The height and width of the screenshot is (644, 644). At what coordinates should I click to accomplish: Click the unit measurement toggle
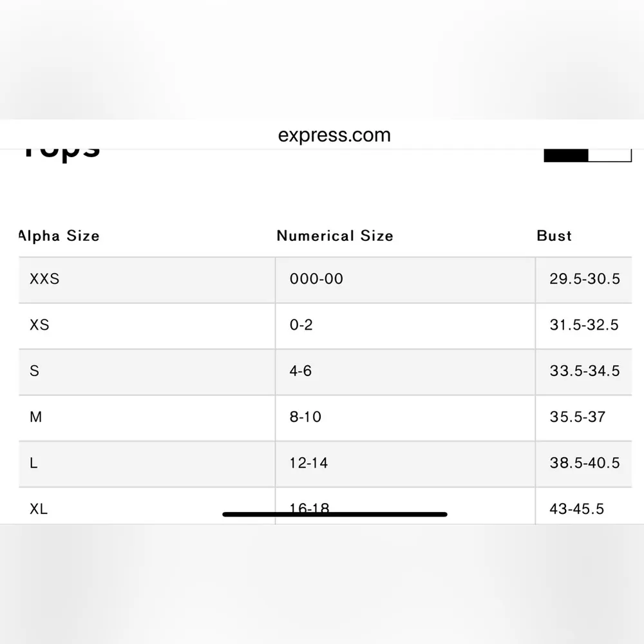click(586, 153)
